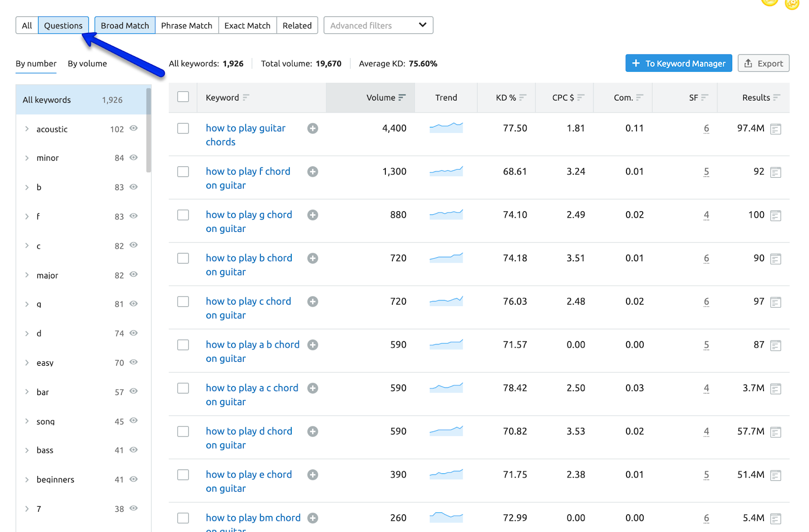
Task: Toggle eye icon for acoustic group
Action: click(133, 128)
